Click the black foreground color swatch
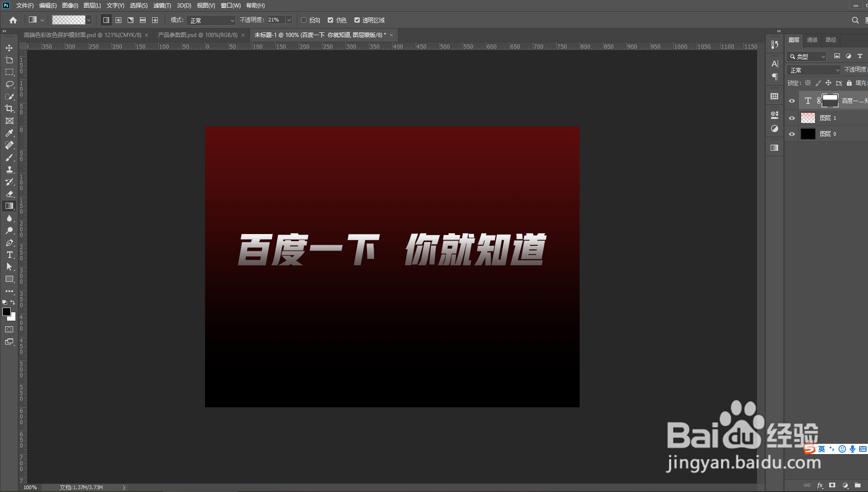The height and width of the screenshot is (492, 868). 6,311
